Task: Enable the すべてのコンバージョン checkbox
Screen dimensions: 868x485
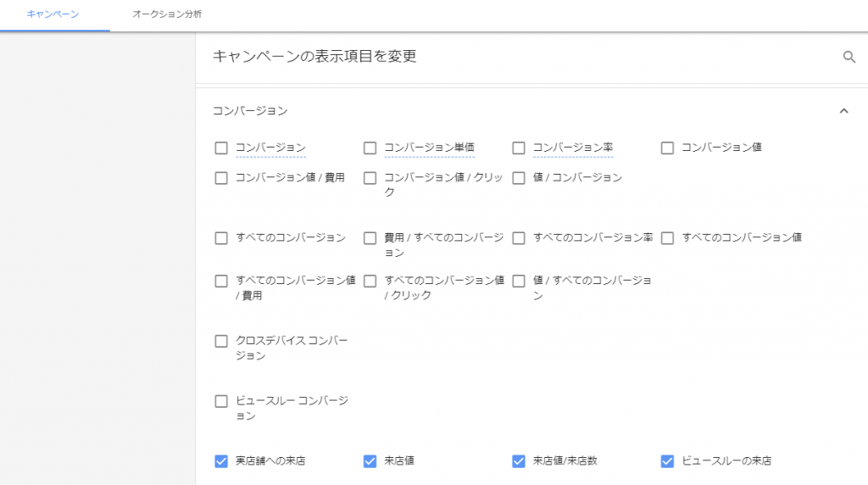Action: tap(221, 238)
